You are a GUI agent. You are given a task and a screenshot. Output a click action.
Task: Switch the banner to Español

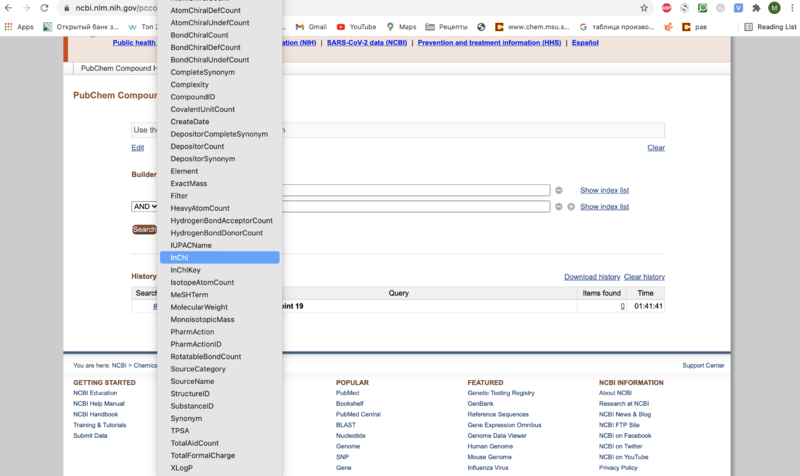[585, 43]
